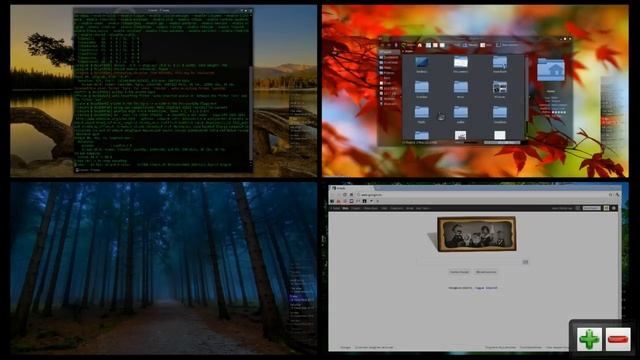Click the keyboard icon in Google search box

pos(526,262)
